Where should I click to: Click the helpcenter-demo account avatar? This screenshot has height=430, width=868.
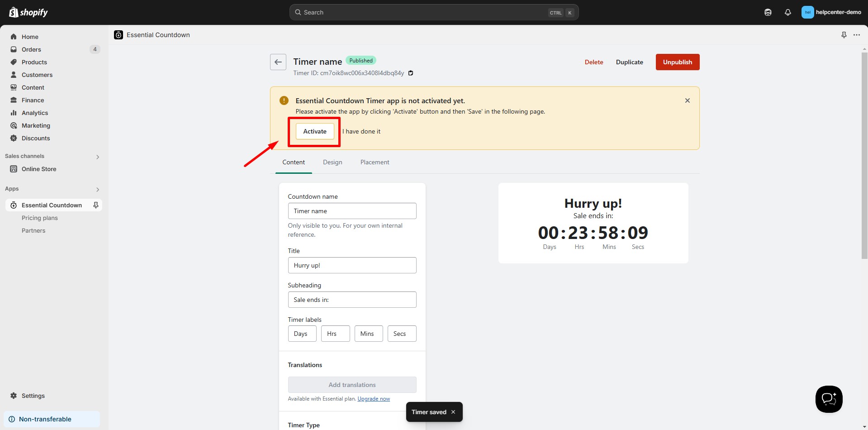(x=807, y=12)
